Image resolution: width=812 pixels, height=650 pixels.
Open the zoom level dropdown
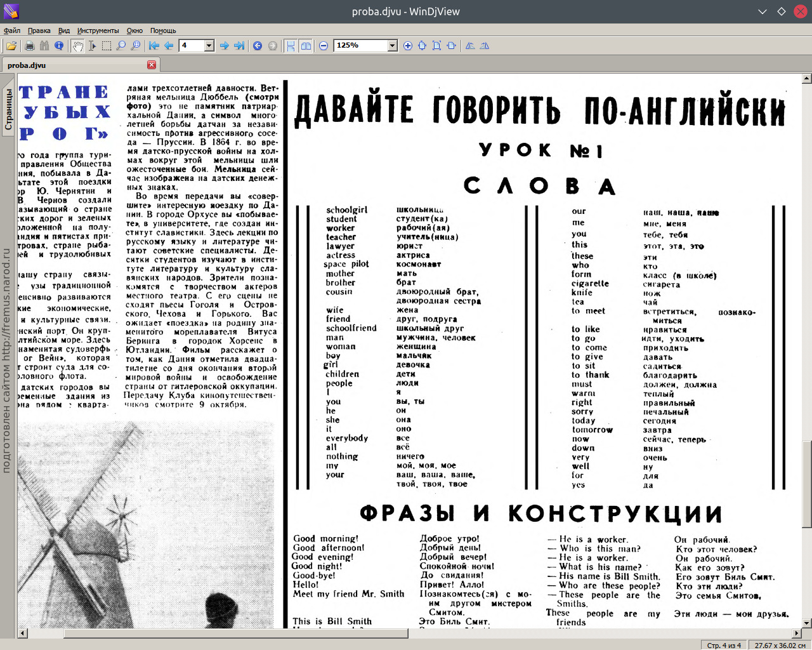point(392,46)
